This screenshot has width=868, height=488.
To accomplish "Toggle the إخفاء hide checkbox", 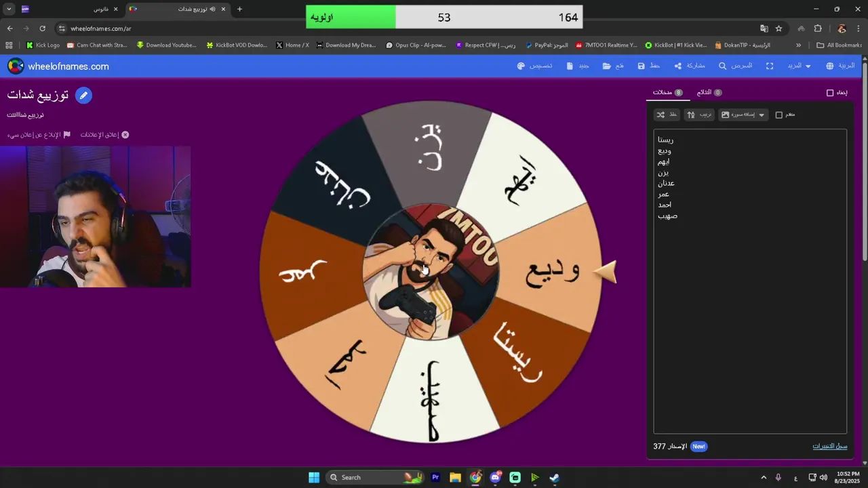I will tap(830, 93).
